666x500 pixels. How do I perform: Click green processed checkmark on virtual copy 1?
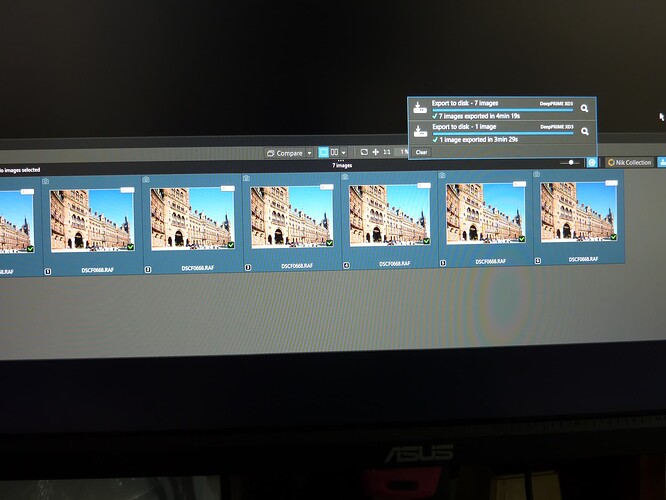tap(130, 247)
